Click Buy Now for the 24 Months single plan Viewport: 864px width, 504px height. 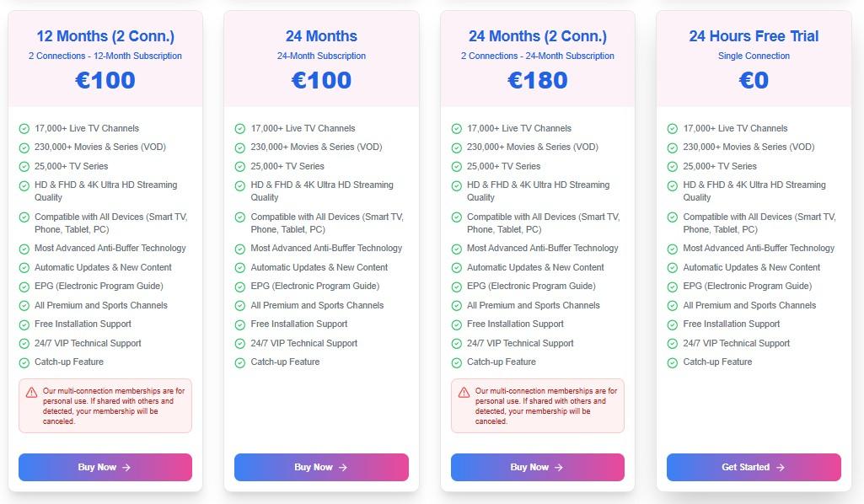(x=321, y=467)
